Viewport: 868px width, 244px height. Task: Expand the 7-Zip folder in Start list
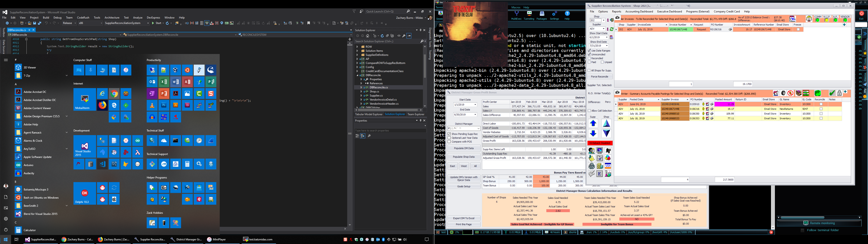pos(67,75)
